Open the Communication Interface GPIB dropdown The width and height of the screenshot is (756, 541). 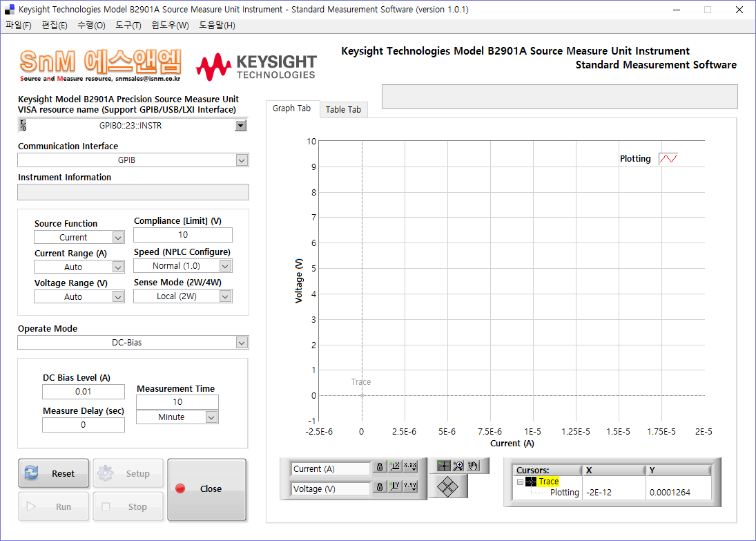pyautogui.click(x=242, y=160)
